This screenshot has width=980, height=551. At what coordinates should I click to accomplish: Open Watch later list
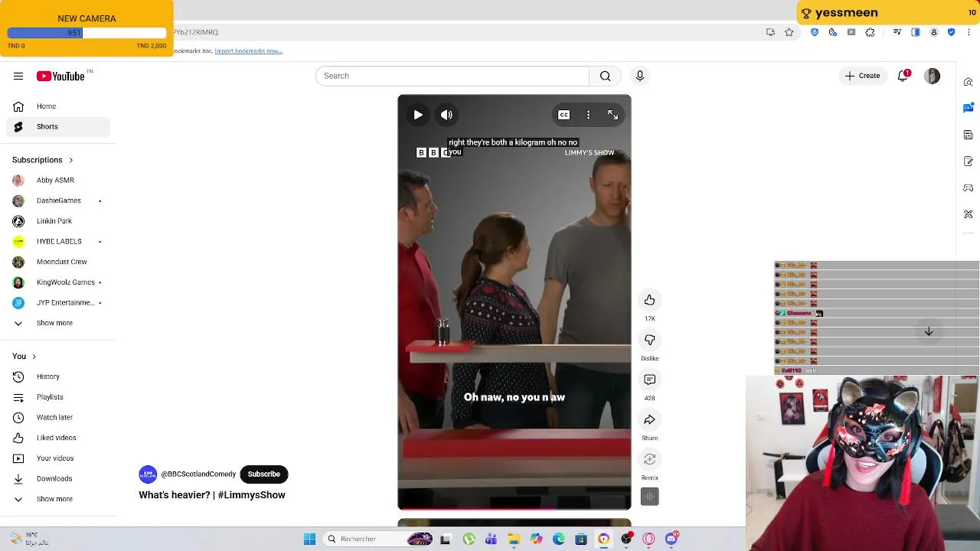point(58,417)
